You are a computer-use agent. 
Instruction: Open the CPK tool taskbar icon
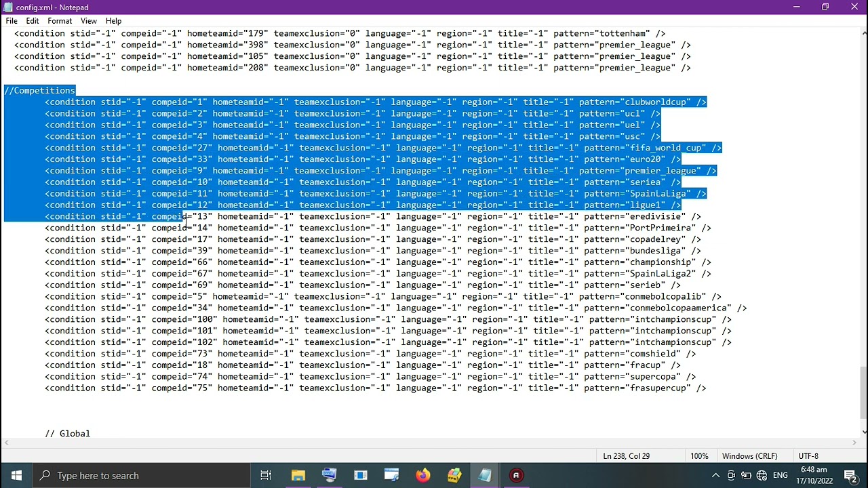pos(454,475)
